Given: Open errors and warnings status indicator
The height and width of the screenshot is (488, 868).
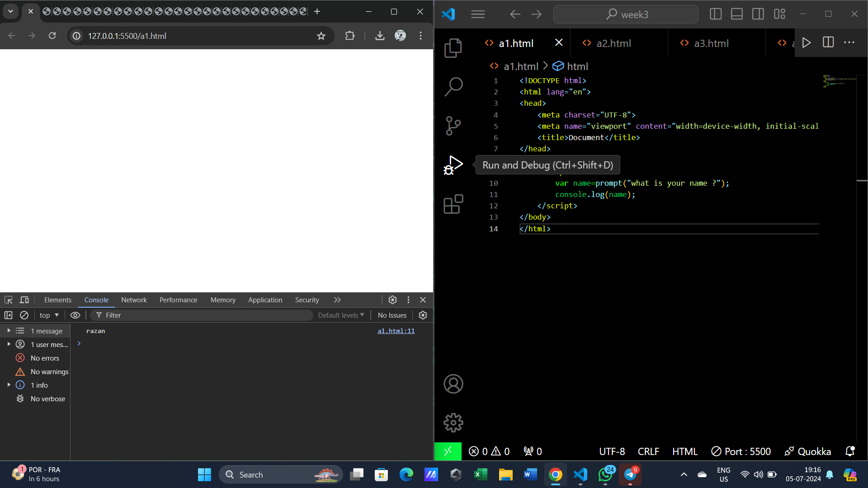Looking at the screenshot, I should tap(489, 451).
